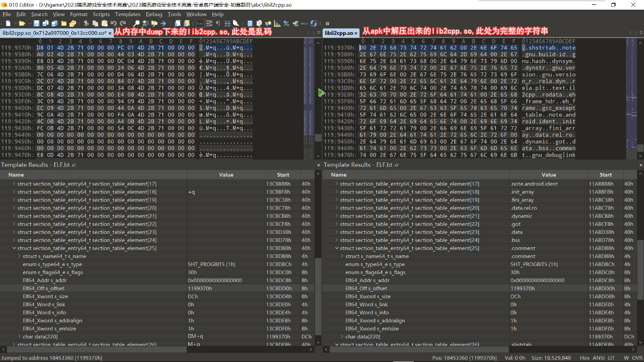Click the Copy toolbar icon
Image resolution: width=644 pixels, height=362 pixels.
click(95, 24)
